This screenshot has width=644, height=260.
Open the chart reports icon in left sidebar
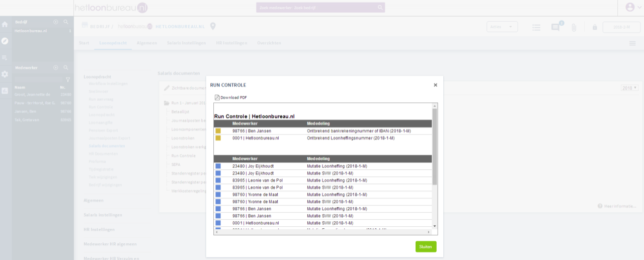[5, 91]
